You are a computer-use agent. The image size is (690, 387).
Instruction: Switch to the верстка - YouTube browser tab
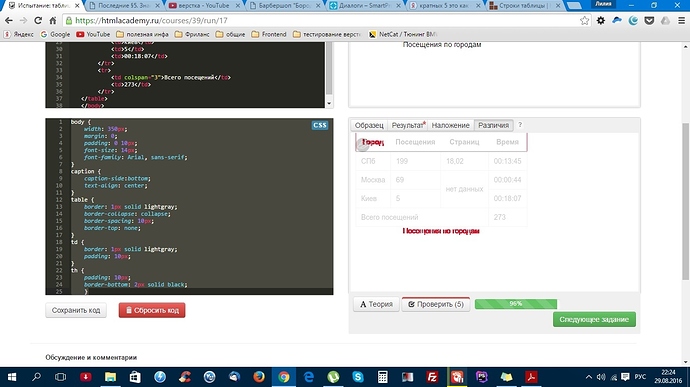point(204,6)
